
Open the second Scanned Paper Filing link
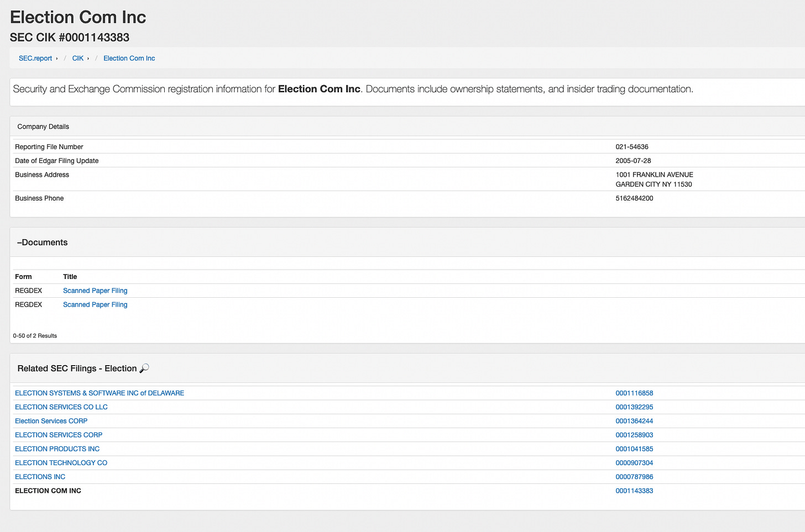(95, 304)
